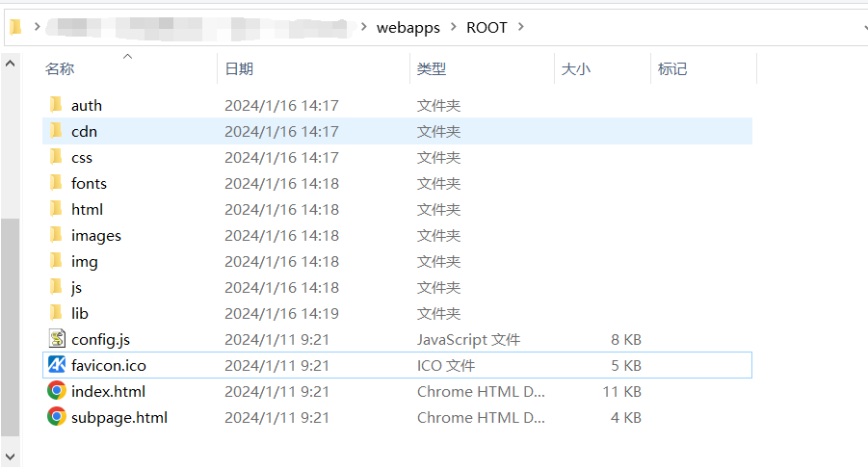
Task: Select the fonts folder icon
Action: tap(57, 183)
